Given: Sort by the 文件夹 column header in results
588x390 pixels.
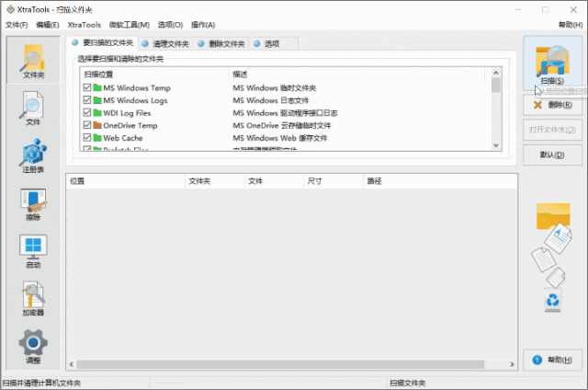Looking at the screenshot, I should click(215, 181).
